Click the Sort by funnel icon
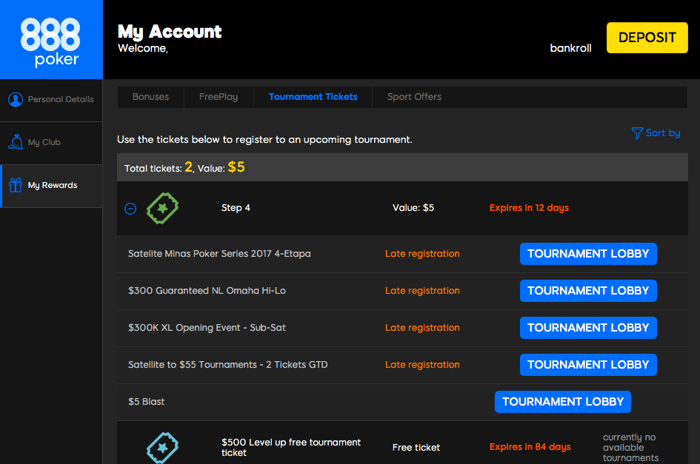The width and height of the screenshot is (700, 464). coord(637,133)
